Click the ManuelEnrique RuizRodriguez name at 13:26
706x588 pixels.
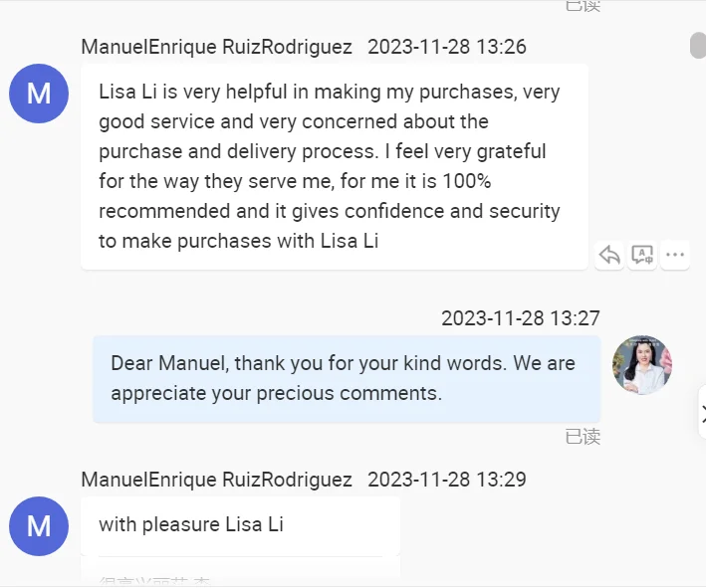click(216, 47)
